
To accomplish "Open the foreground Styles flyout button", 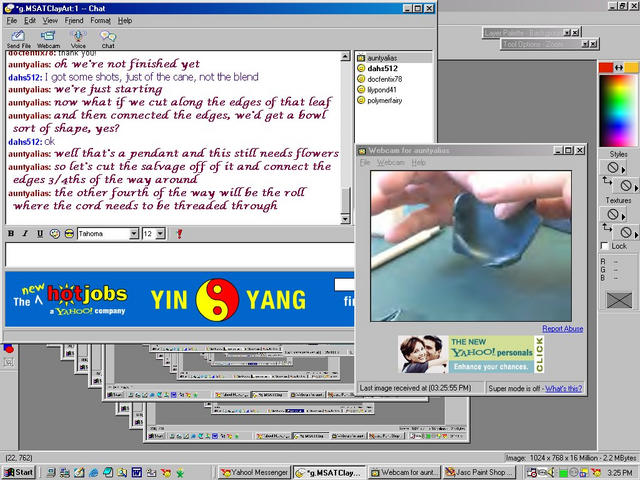I will click(x=613, y=167).
